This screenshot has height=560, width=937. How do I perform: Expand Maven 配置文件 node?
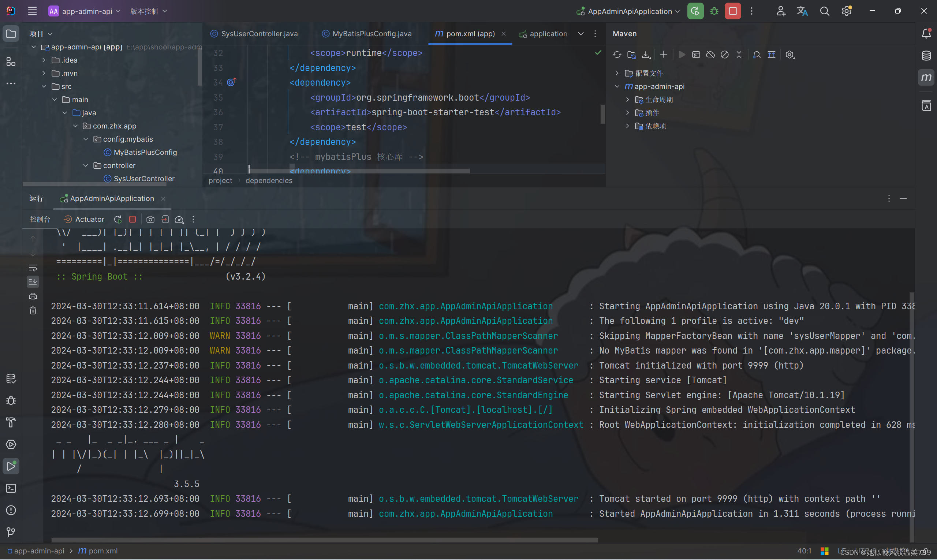coord(617,73)
